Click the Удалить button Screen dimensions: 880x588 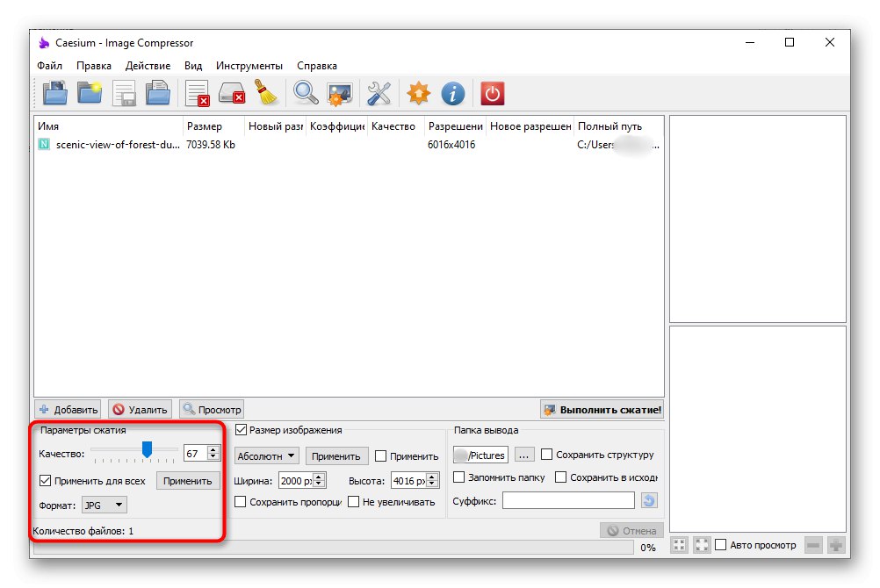pyautogui.click(x=141, y=410)
